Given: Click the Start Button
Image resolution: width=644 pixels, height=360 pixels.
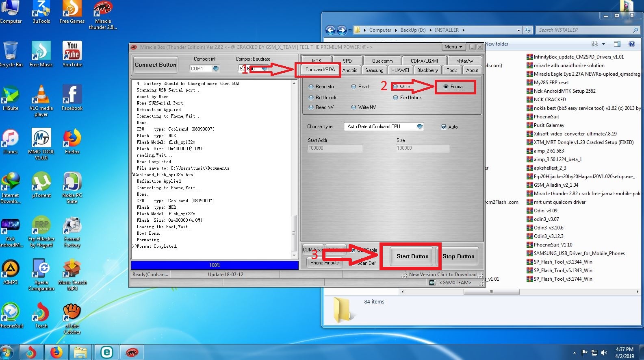Looking at the screenshot, I should click(412, 256).
